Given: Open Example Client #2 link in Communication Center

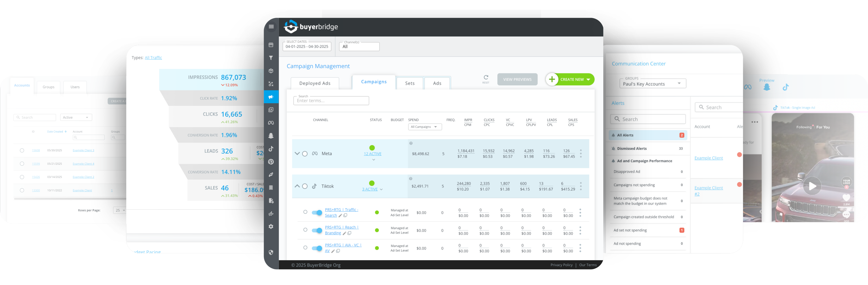Looking at the screenshot, I should point(708,191).
